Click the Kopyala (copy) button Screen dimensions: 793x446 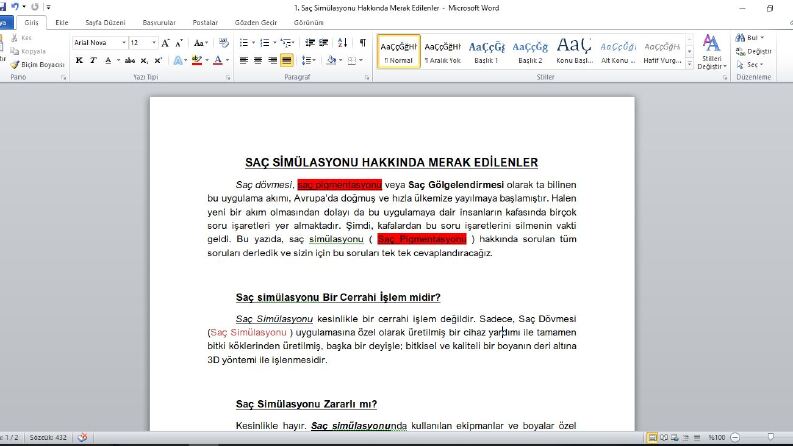pos(28,51)
